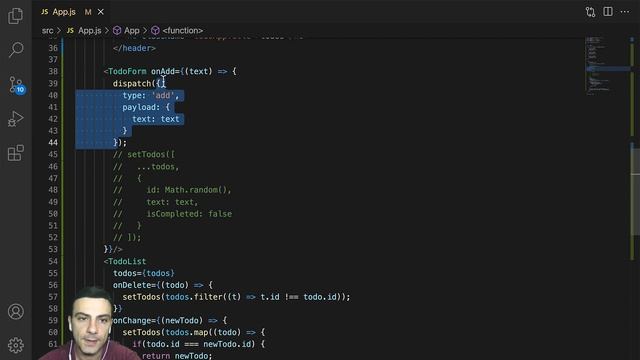This screenshot has width=640, height=360.
Task: Click the commented setTodos on line 45
Action: click(x=146, y=155)
